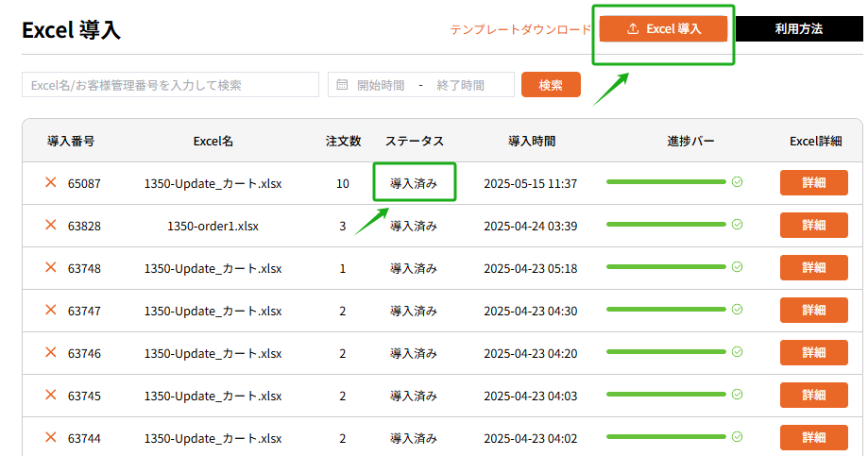Click the X icon for import 63747

click(50, 310)
